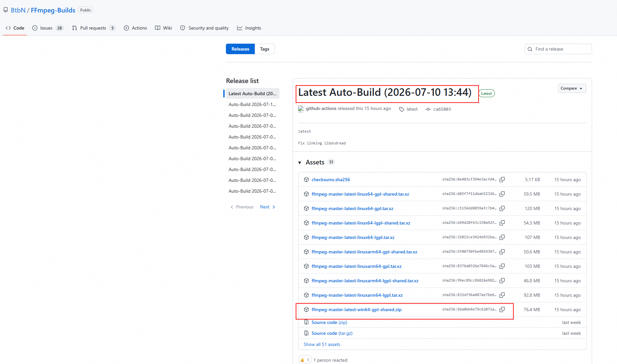The width and height of the screenshot is (617, 364).
Task: Click the github-actions avatar image
Action: click(301, 109)
